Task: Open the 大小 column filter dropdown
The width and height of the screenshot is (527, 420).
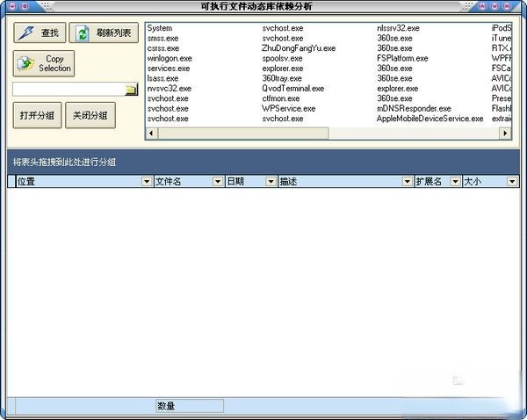Action: pyautogui.click(x=511, y=182)
